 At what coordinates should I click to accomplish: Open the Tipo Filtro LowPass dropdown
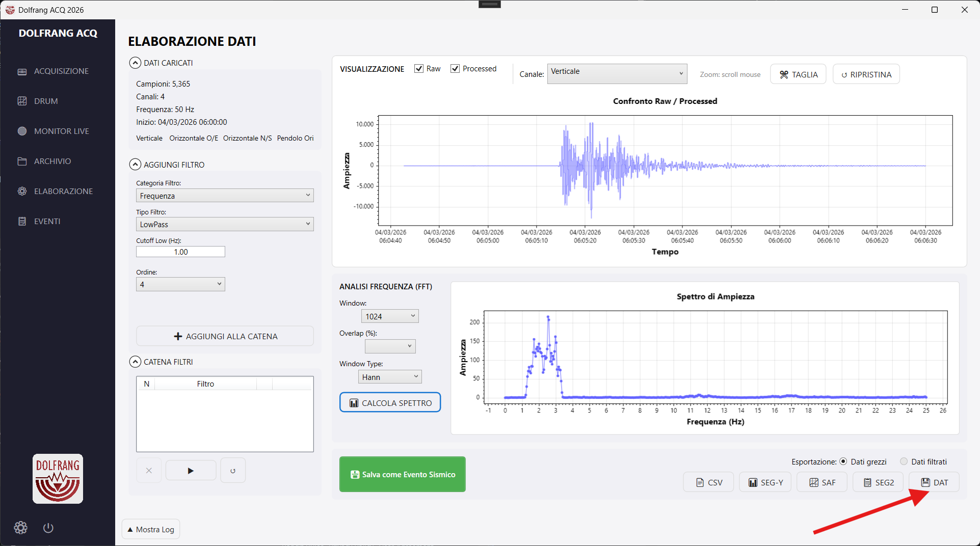point(225,224)
